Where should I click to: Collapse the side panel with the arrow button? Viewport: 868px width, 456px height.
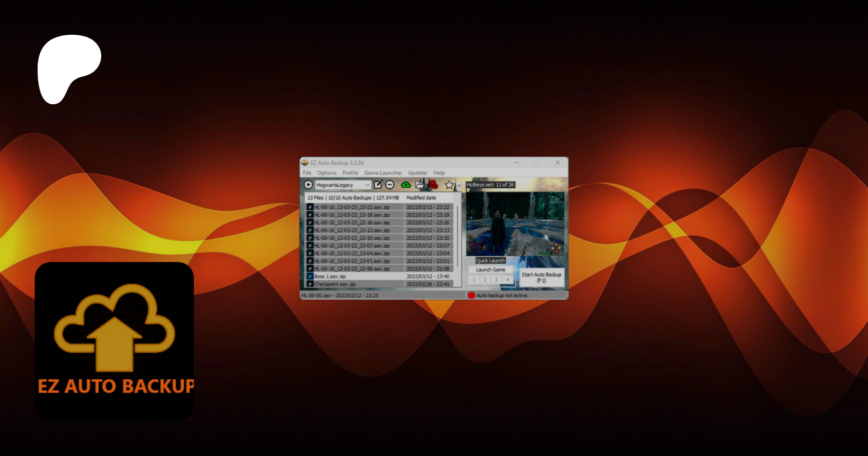[x=459, y=185]
